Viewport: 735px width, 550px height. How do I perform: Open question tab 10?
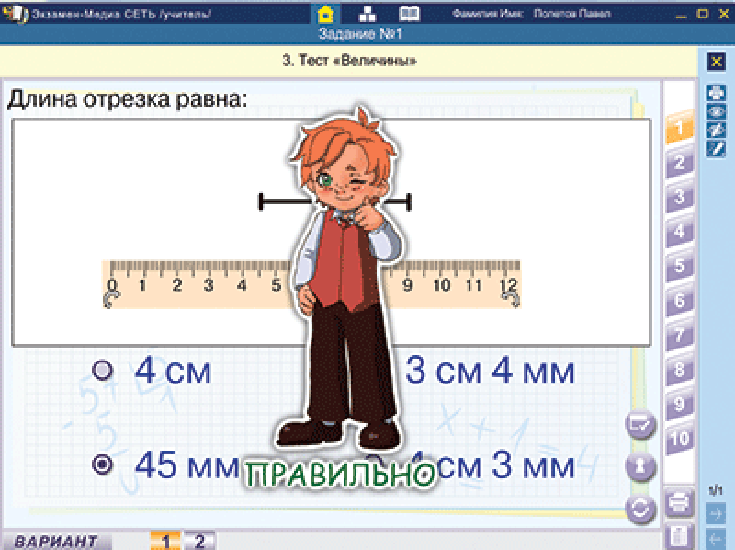679,439
